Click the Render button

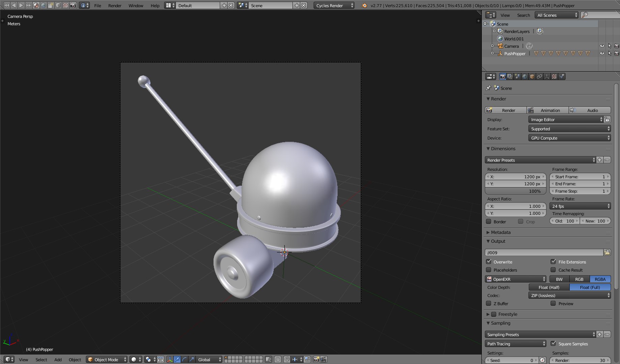coord(506,110)
